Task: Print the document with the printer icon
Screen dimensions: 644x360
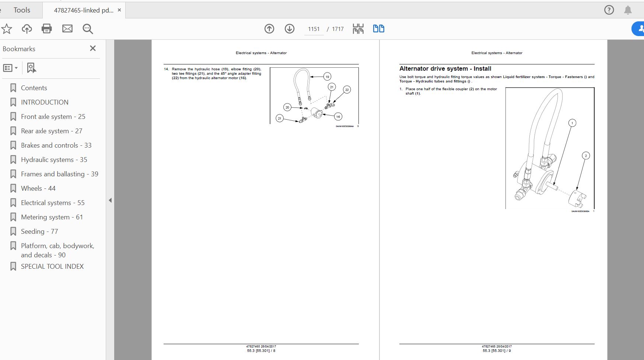Action: coord(47,29)
